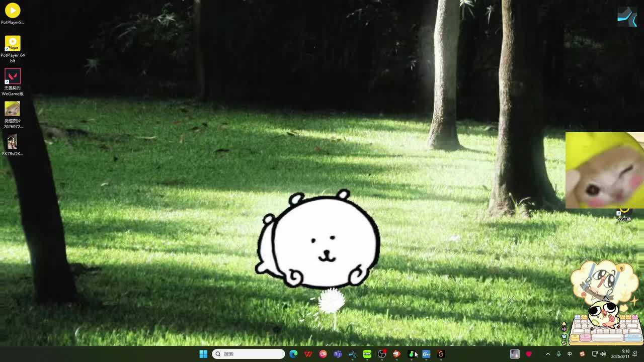This screenshot has width=644, height=362.
Task: Launch PotPlayer 64 bit from desktop
Action: (13, 49)
